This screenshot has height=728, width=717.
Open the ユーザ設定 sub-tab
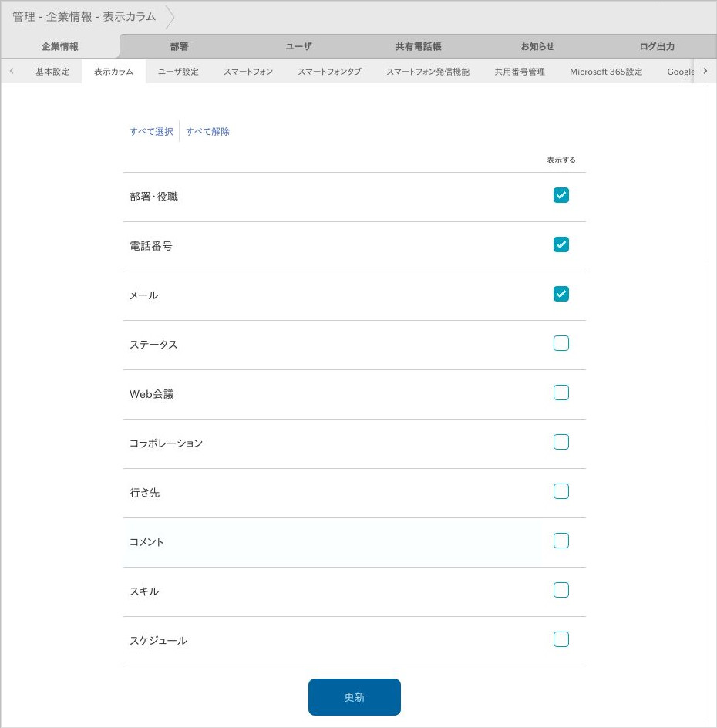pyautogui.click(x=178, y=72)
